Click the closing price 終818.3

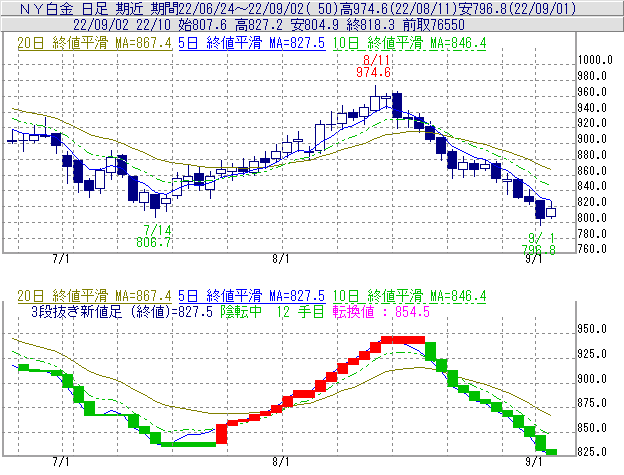pos(370,25)
